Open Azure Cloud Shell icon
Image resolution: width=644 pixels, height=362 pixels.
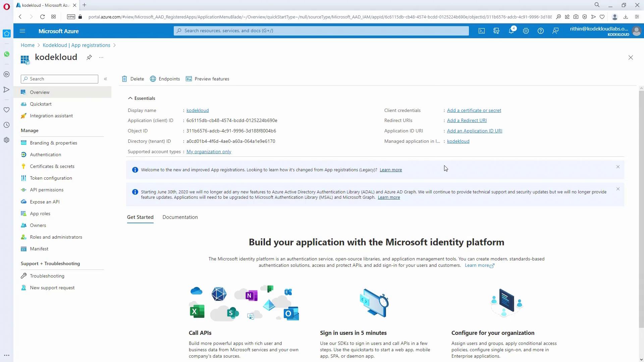pyautogui.click(x=482, y=31)
